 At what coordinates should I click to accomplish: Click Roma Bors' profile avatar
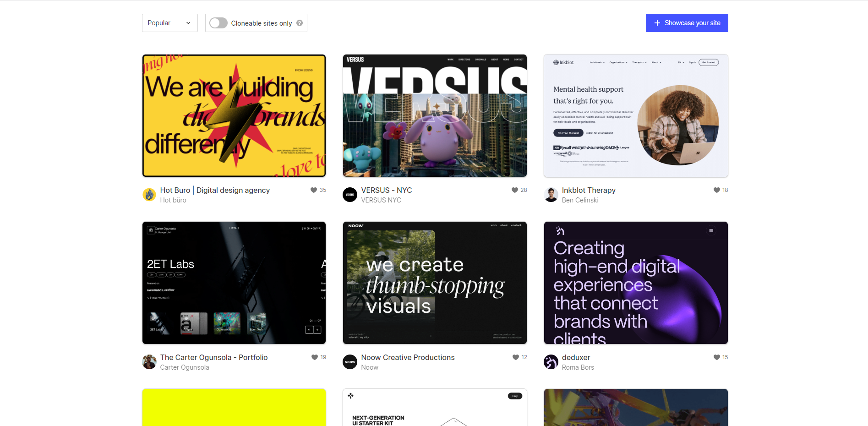point(551,362)
